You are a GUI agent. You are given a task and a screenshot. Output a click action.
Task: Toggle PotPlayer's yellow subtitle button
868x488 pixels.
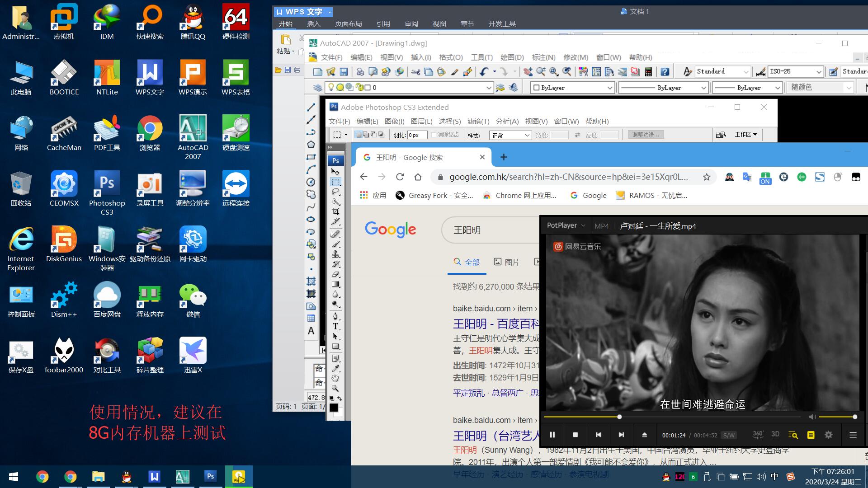click(811, 435)
